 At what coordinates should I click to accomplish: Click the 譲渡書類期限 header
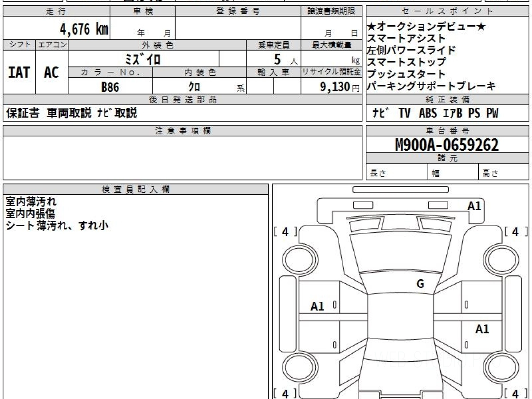[331, 12]
